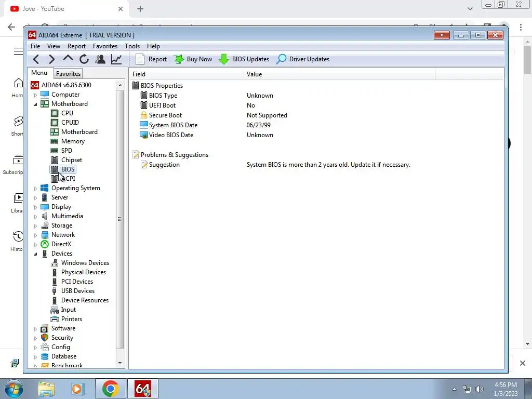Expand the Operating System node
Viewport: 532px width, 399px height.
[x=35, y=188]
